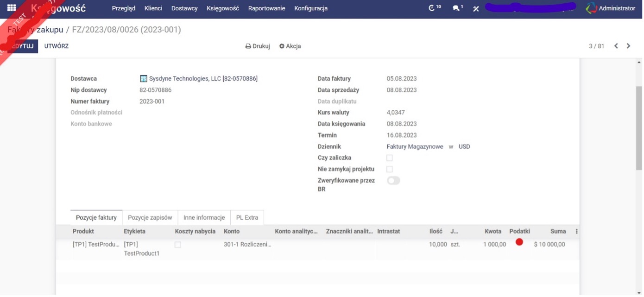
Task: Switch the Zweryfikowane przez BR toggle
Action: point(393,181)
